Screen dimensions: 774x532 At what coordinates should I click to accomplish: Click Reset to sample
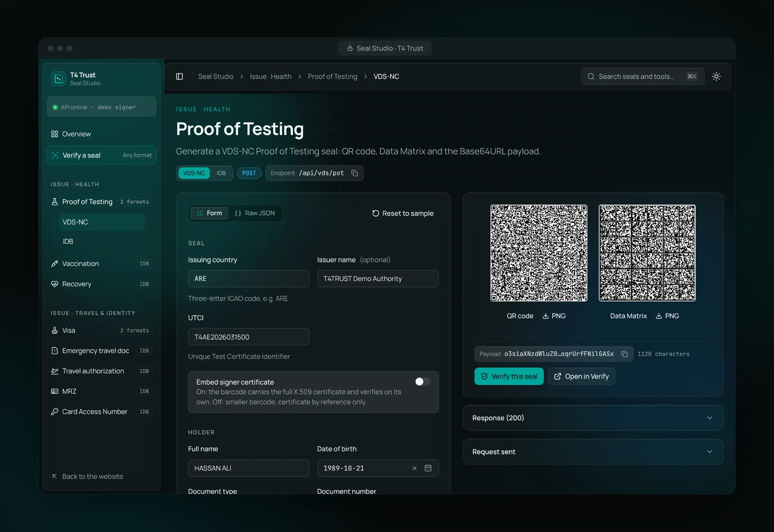[402, 213]
